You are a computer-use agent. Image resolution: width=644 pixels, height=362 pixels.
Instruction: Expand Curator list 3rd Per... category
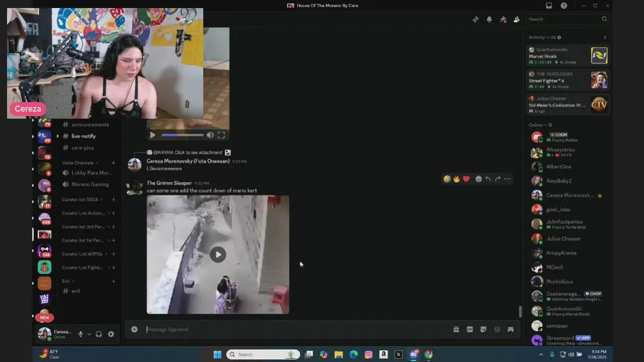pyautogui.click(x=85, y=227)
